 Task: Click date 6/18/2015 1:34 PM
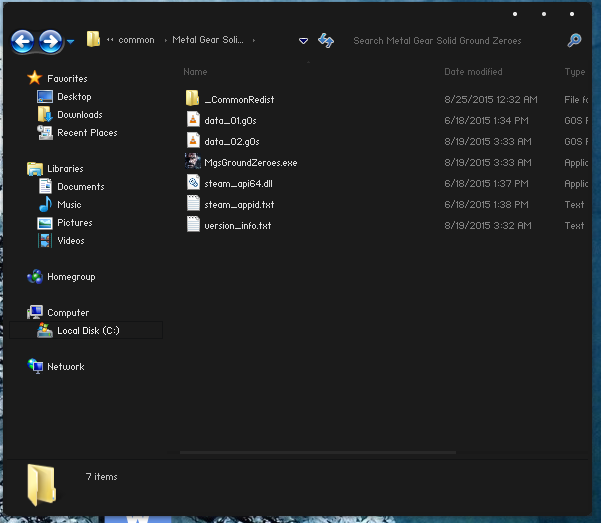tap(486, 121)
